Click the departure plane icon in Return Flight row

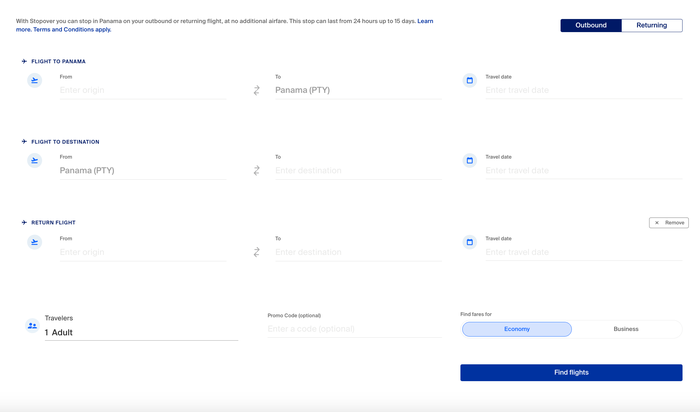coord(34,242)
